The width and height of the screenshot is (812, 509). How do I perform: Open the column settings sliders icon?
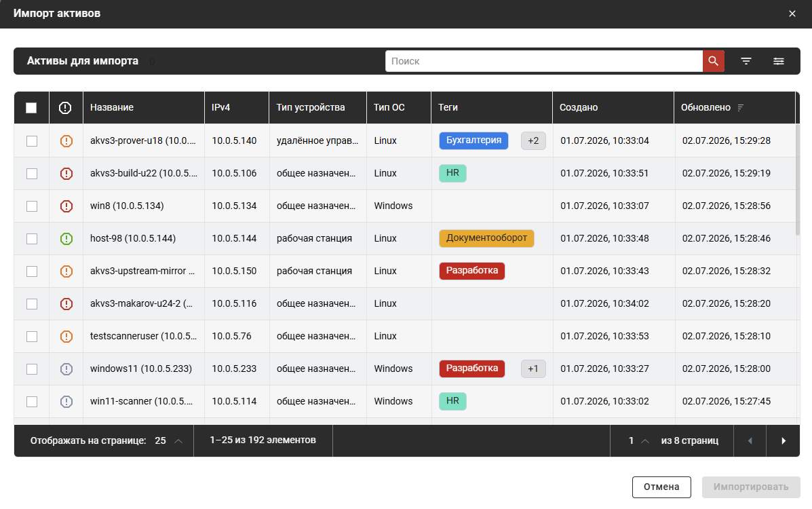778,61
